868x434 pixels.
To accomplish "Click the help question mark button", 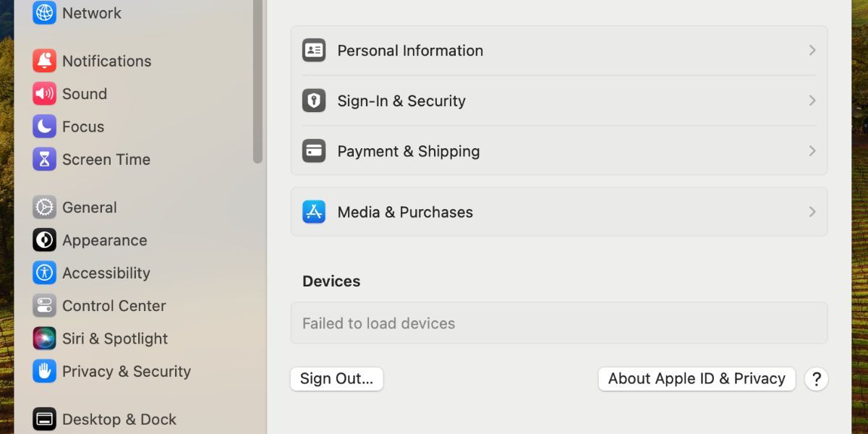I will pos(816,378).
